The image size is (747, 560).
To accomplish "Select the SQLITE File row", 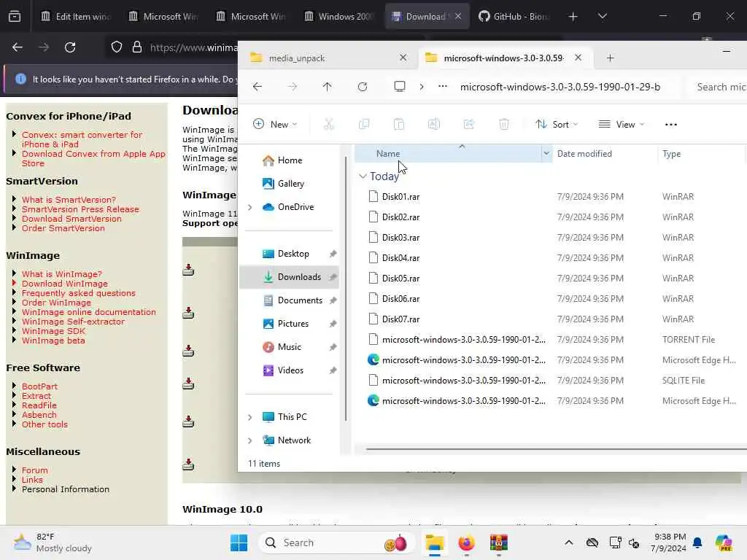I will coord(550,381).
